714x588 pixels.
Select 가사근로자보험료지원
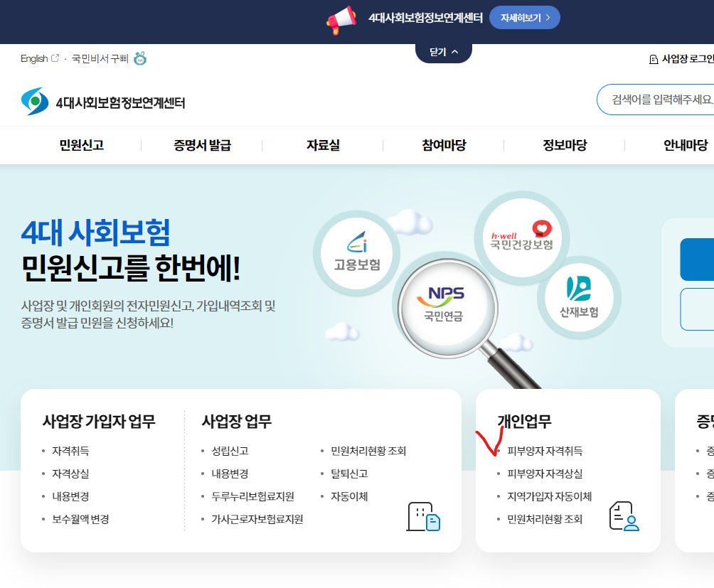257,519
